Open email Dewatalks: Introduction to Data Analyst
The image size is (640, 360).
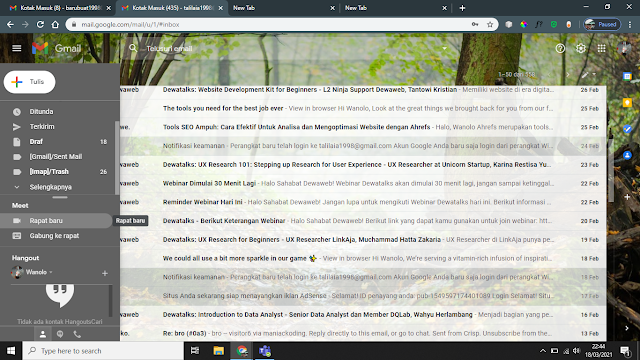pos(363,315)
